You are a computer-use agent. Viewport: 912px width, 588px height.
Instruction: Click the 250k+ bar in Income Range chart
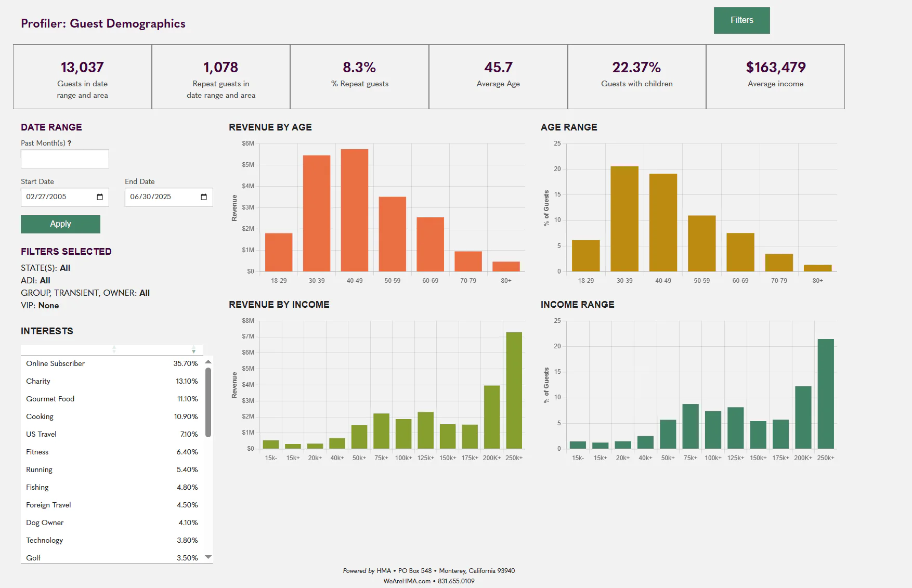pos(826,394)
